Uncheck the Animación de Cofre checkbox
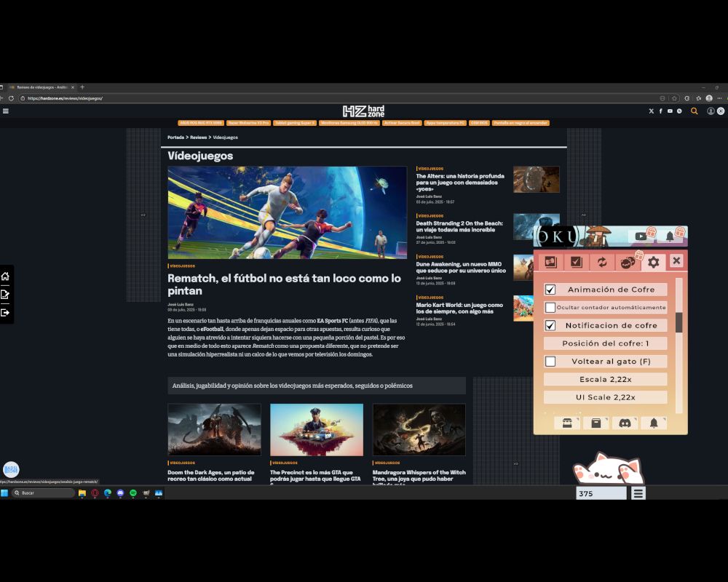The width and height of the screenshot is (728, 582). [x=550, y=290]
